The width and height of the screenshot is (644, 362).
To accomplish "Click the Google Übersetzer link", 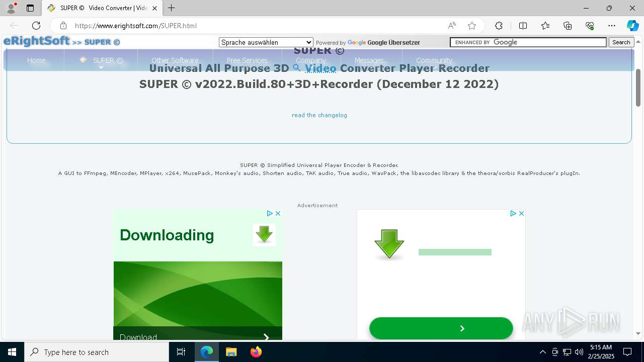I will point(384,43).
